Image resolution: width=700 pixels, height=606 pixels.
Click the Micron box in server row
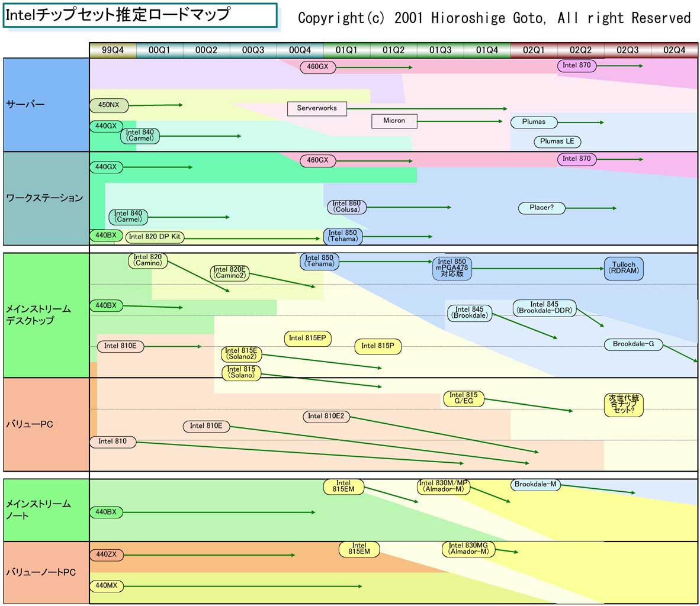[394, 121]
